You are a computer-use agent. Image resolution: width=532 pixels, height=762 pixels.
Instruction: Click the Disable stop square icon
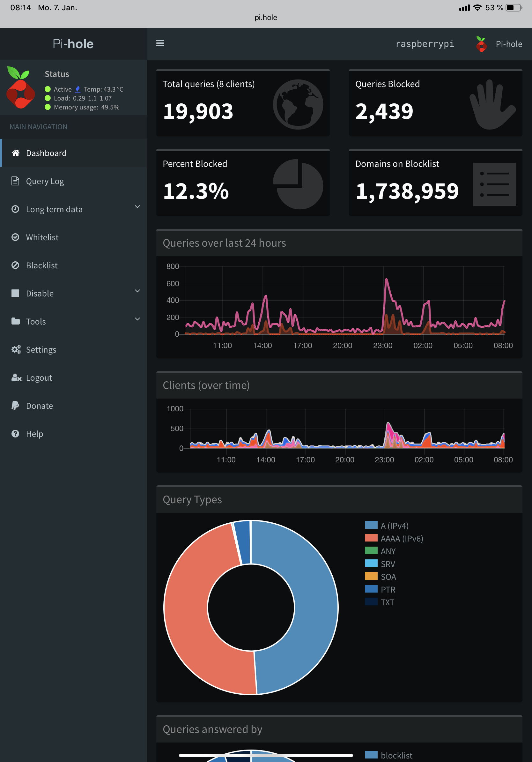(x=15, y=293)
